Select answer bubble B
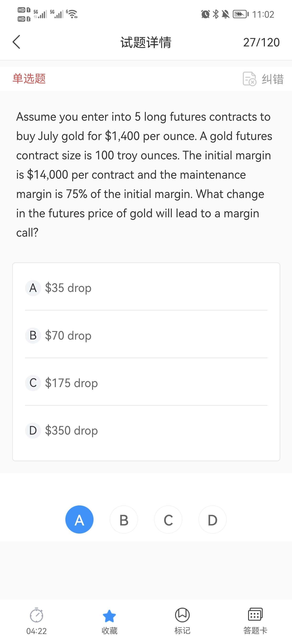This screenshot has width=292, height=644. click(124, 519)
